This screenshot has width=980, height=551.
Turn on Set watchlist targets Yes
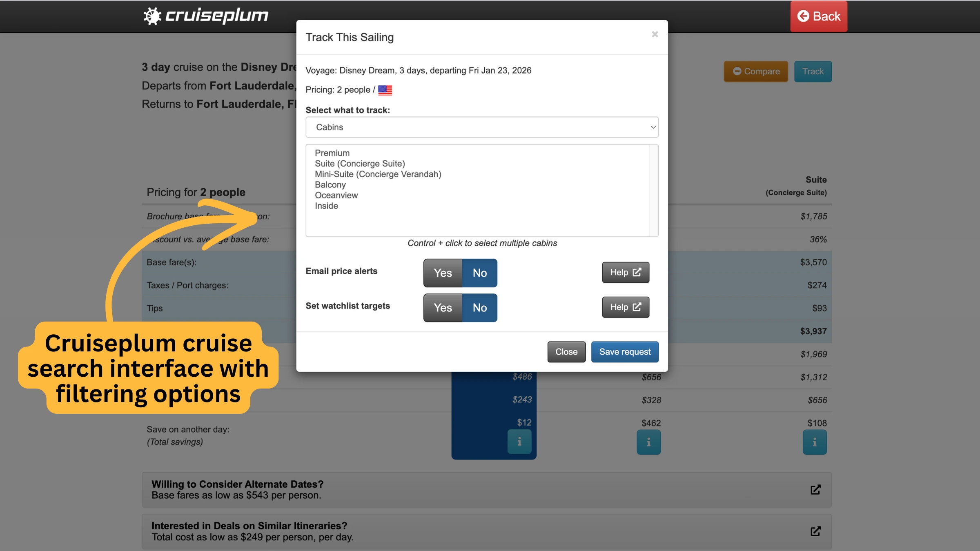tap(443, 308)
